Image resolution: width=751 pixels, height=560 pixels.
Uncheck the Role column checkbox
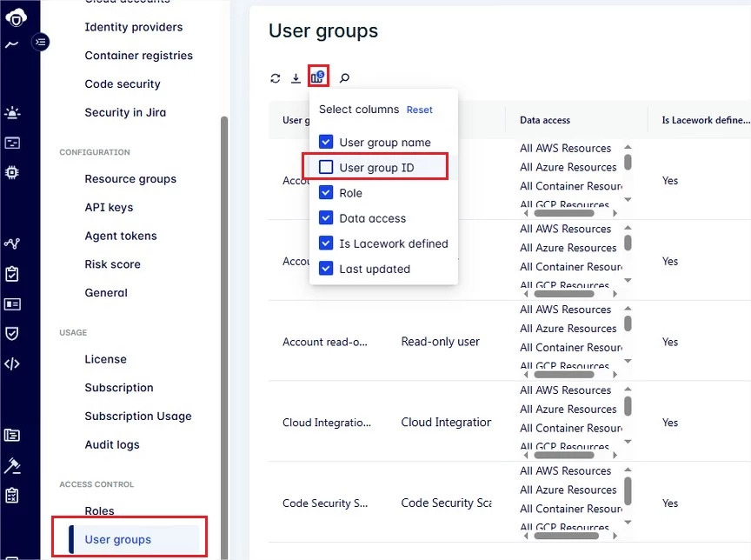[326, 192]
